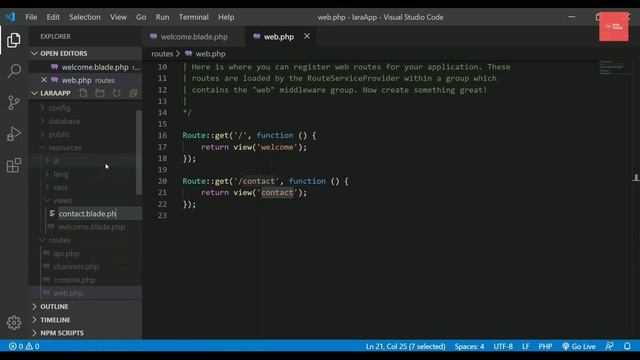Open the Manage gear menu

point(13,322)
